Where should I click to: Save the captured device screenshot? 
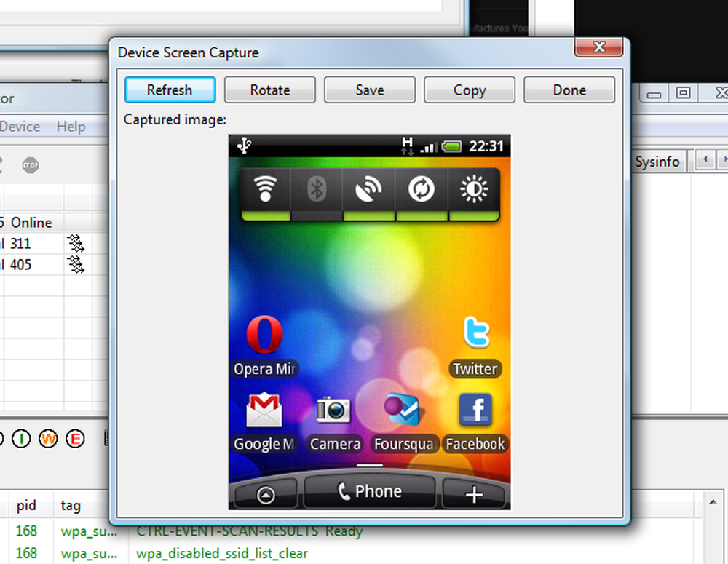[370, 90]
